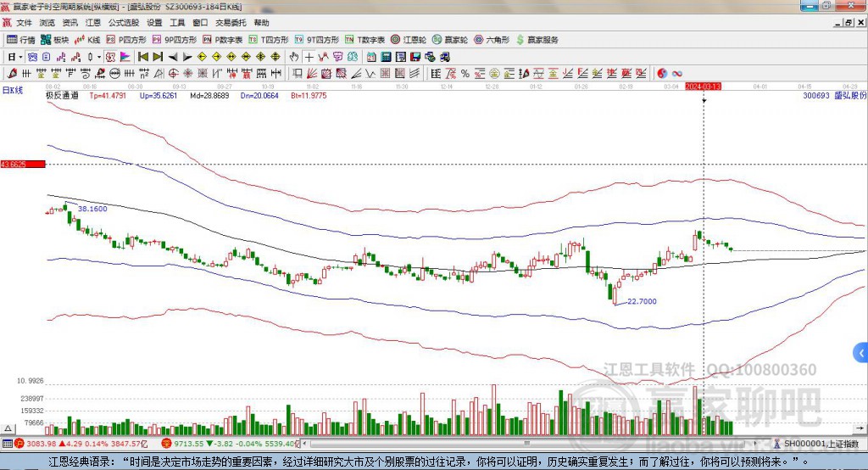Select the percent line tool

click(465, 73)
